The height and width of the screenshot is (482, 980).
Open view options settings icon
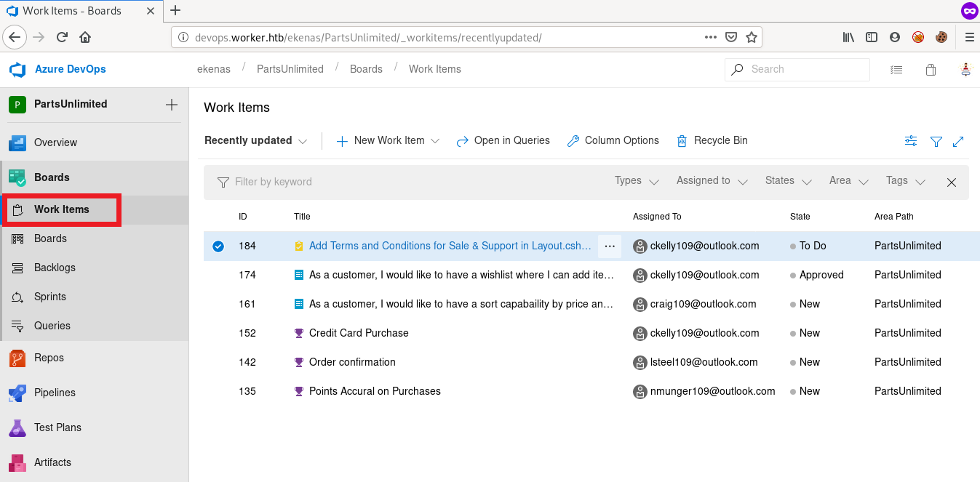tap(911, 141)
